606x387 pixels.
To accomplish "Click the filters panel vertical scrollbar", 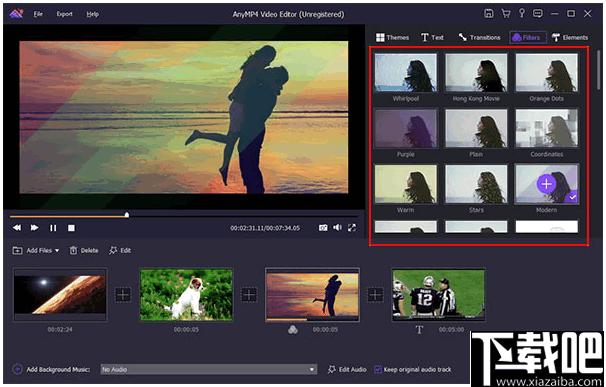I will 599,70.
